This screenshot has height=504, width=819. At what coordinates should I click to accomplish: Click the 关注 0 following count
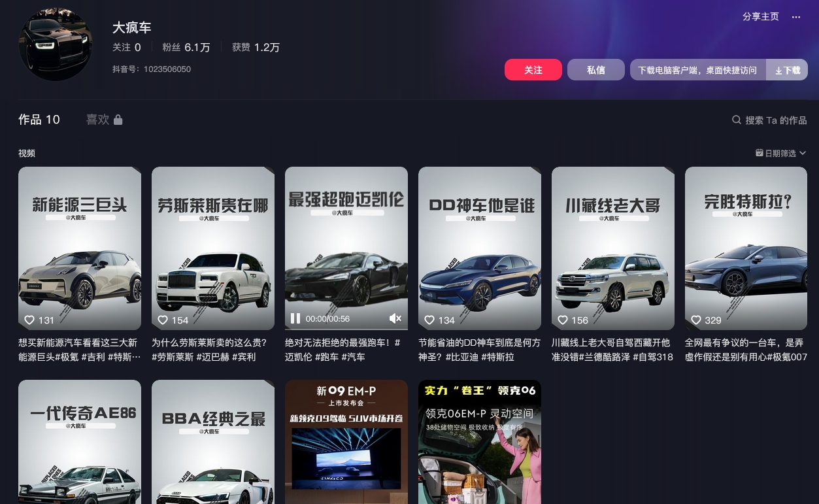[127, 48]
